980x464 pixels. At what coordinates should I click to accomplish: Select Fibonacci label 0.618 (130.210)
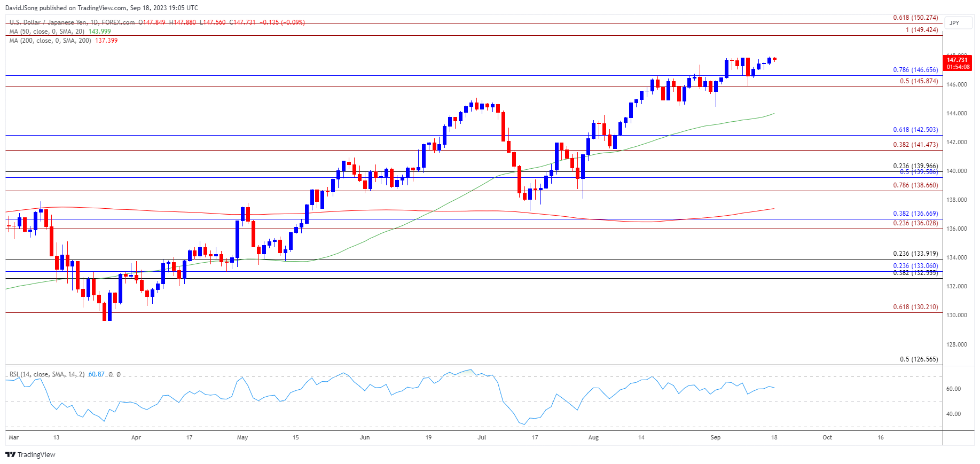[x=915, y=307]
